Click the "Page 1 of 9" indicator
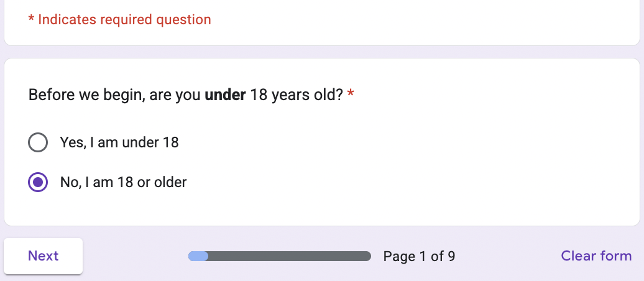This screenshot has width=644, height=281. [419, 256]
